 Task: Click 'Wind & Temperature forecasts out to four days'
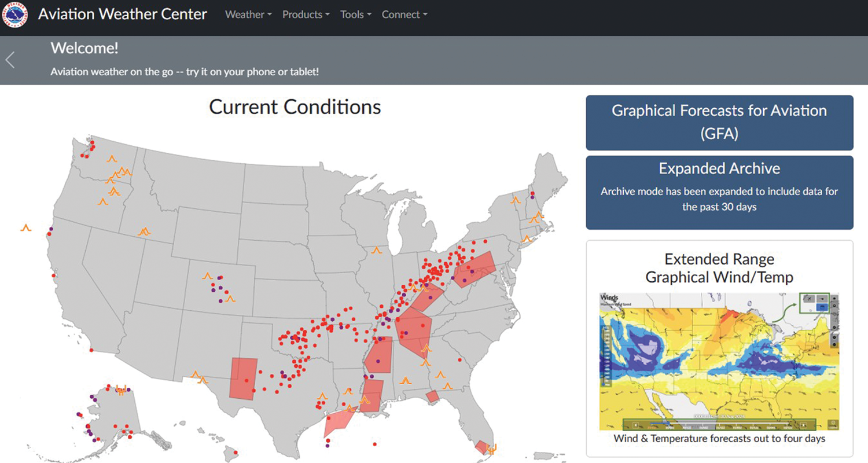[719, 439]
